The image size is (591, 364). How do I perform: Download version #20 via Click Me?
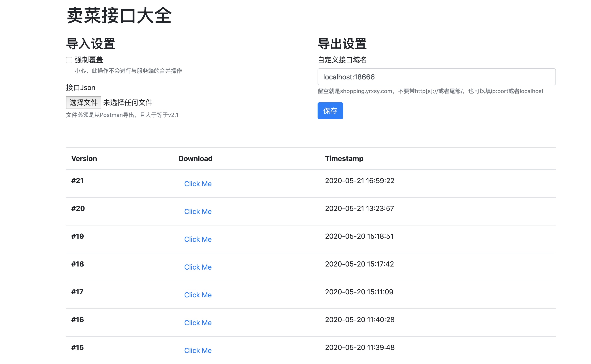tap(198, 211)
